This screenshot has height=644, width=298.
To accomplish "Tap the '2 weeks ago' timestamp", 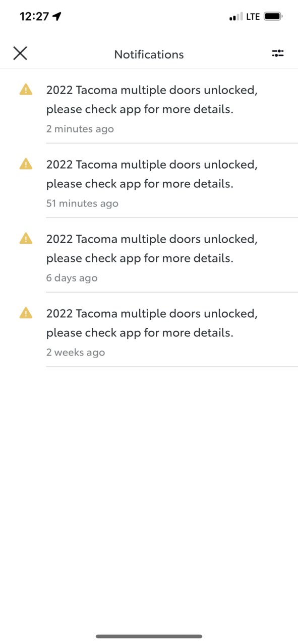I will pyautogui.click(x=76, y=352).
